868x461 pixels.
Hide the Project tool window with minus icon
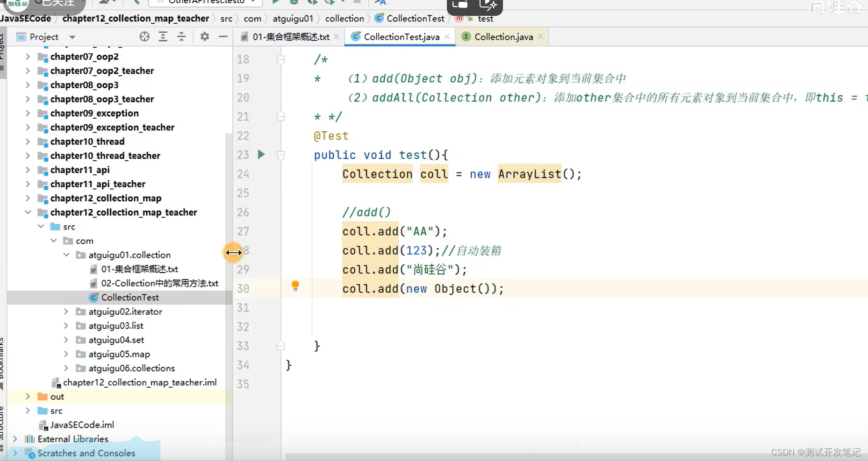223,36
